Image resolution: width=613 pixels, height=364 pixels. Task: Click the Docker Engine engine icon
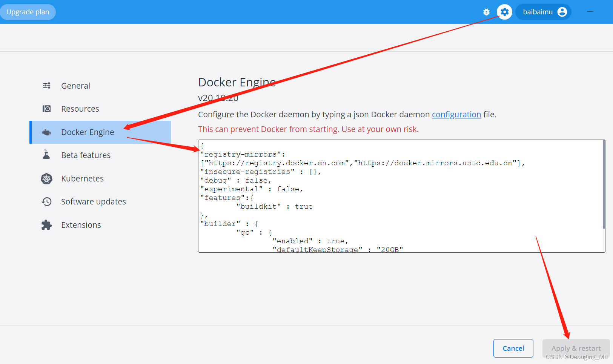[46, 132]
